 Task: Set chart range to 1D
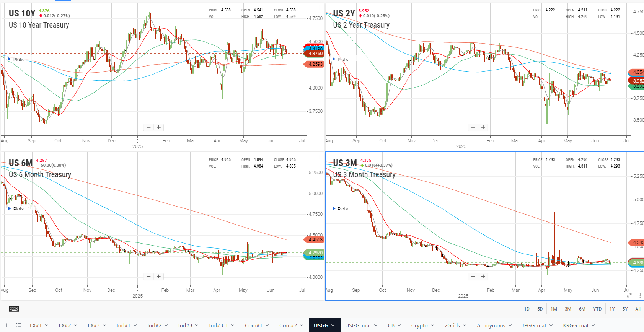pos(527,309)
